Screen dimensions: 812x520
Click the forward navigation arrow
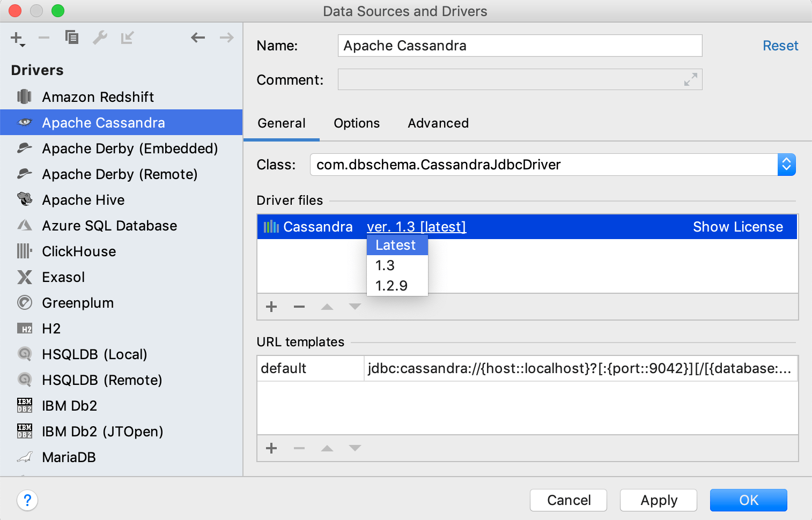pyautogui.click(x=226, y=38)
